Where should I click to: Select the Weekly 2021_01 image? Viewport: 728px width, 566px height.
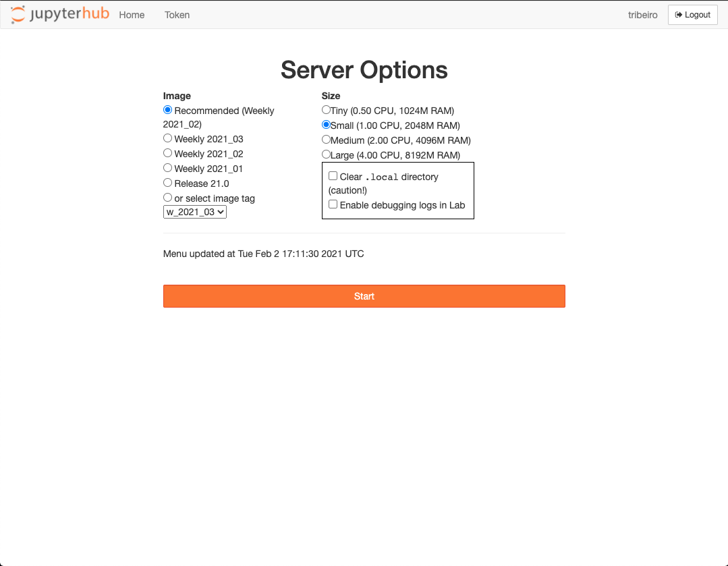pos(167,167)
